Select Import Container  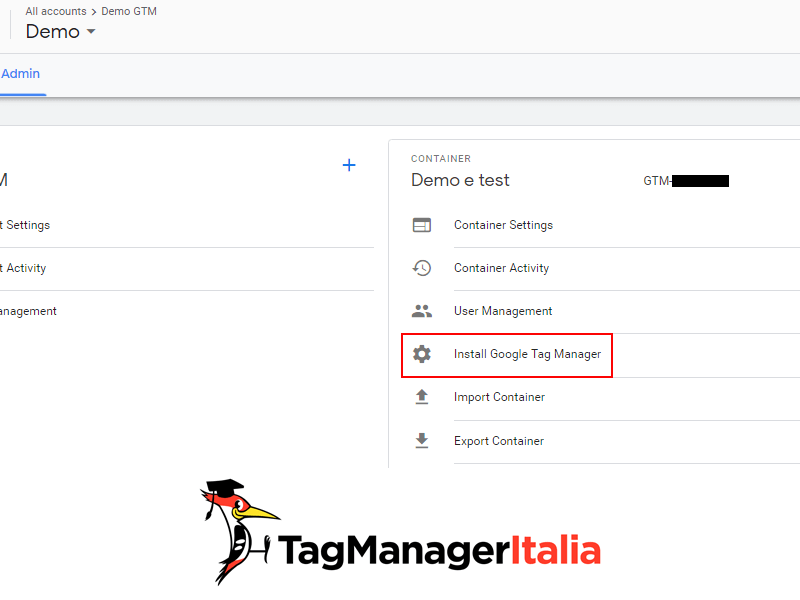tap(499, 397)
